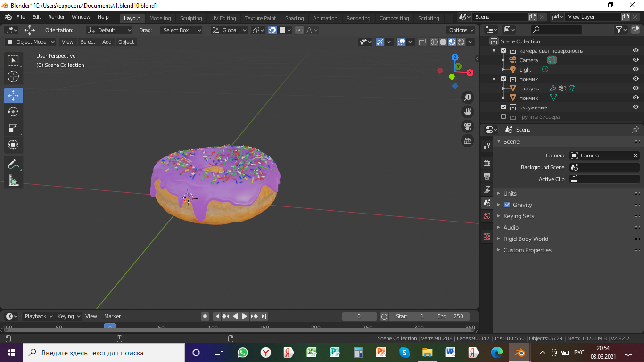
Task: Open Render properties tab icon
Action: [487, 163]
